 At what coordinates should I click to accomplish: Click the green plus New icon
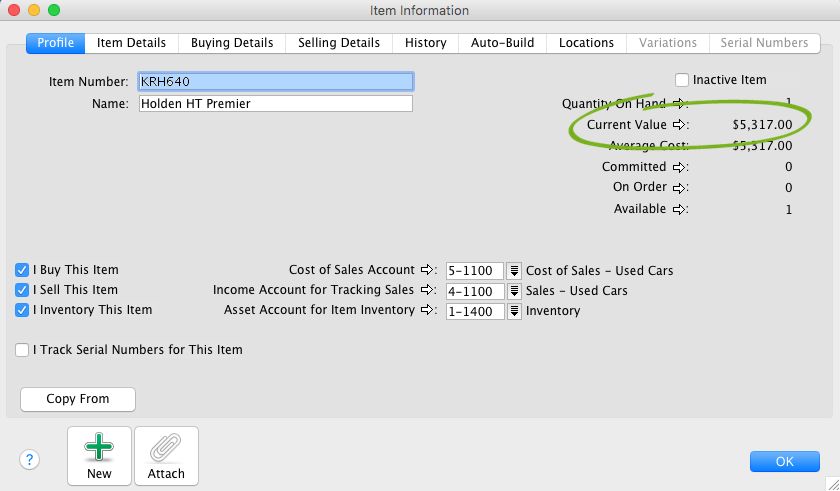pos(99,448)
